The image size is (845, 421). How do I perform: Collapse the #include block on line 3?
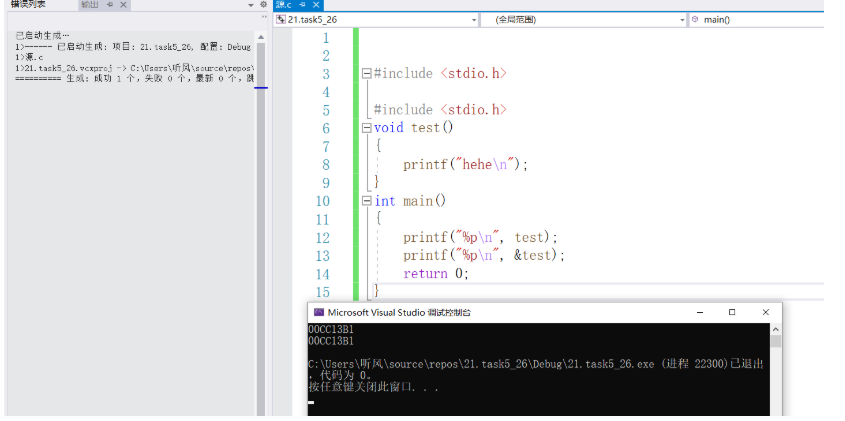pos(366,73)
